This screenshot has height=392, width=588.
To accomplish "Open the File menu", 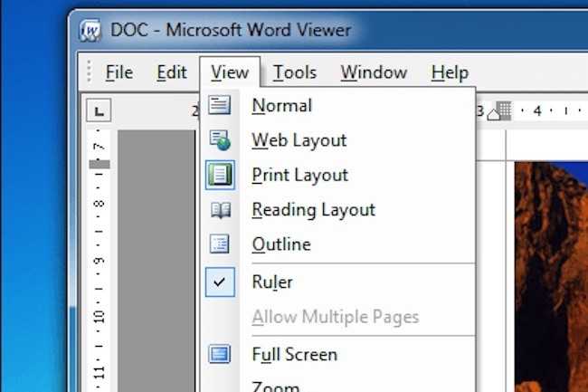I will (x=119, y=72).
